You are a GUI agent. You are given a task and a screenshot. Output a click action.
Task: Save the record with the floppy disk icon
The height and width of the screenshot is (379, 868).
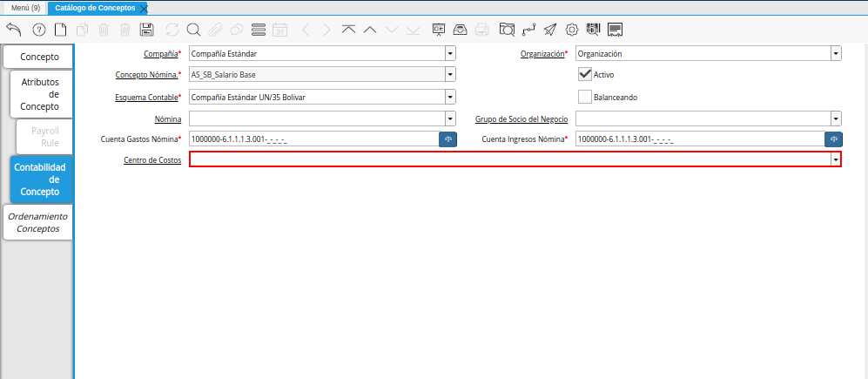pyautogui.click(x=146, y=30)
